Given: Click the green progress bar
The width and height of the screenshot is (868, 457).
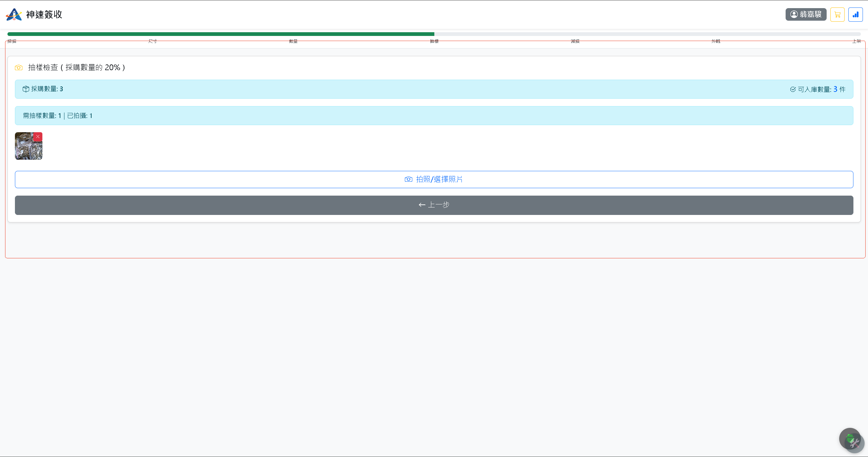Looking at the screenshot, I should click(221, 34).
